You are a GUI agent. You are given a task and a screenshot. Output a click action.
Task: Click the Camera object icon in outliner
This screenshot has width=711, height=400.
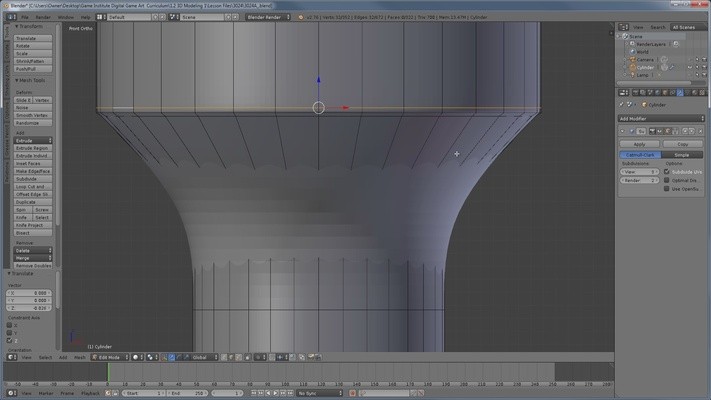click(631, 59)
